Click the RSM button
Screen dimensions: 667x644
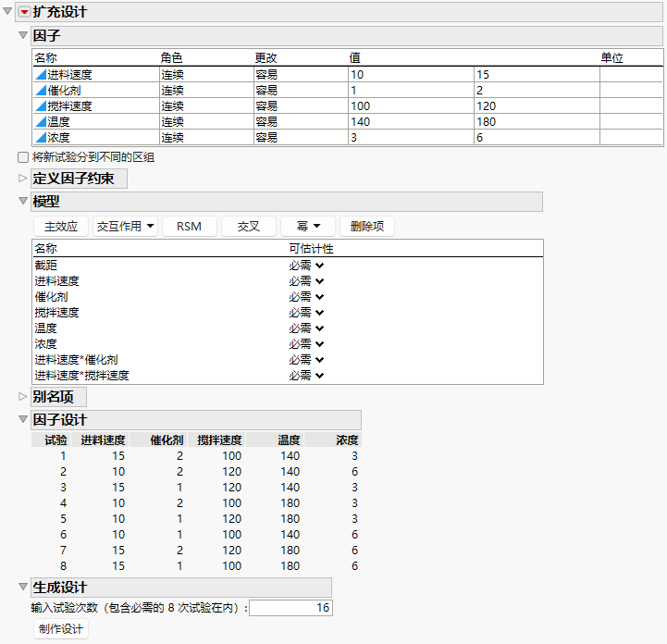190,227
